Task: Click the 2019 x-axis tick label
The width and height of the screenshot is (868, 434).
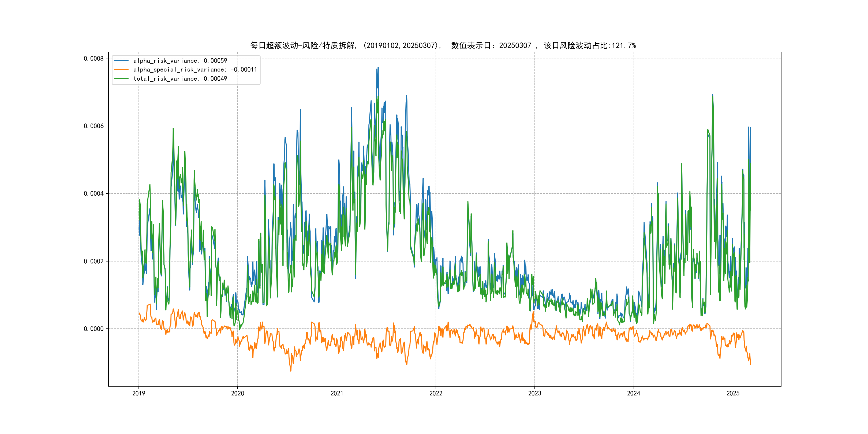Action: (139, 393)
